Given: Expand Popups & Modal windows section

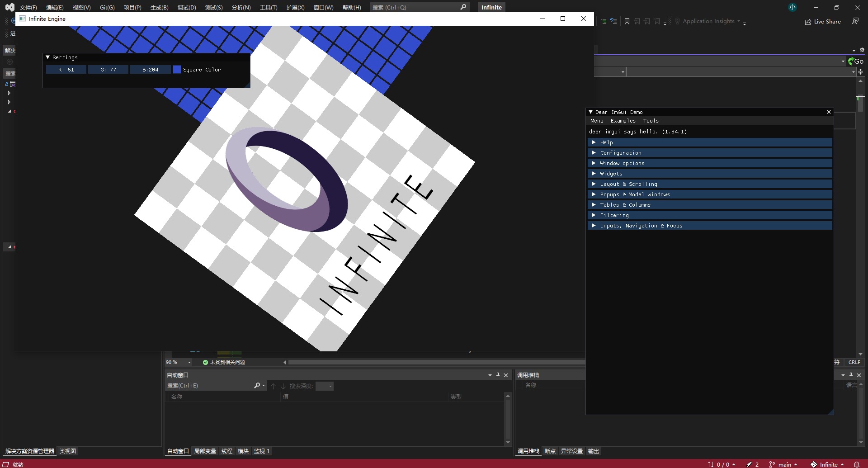Looking at the screenshot, I should click(x=710, y=194).
